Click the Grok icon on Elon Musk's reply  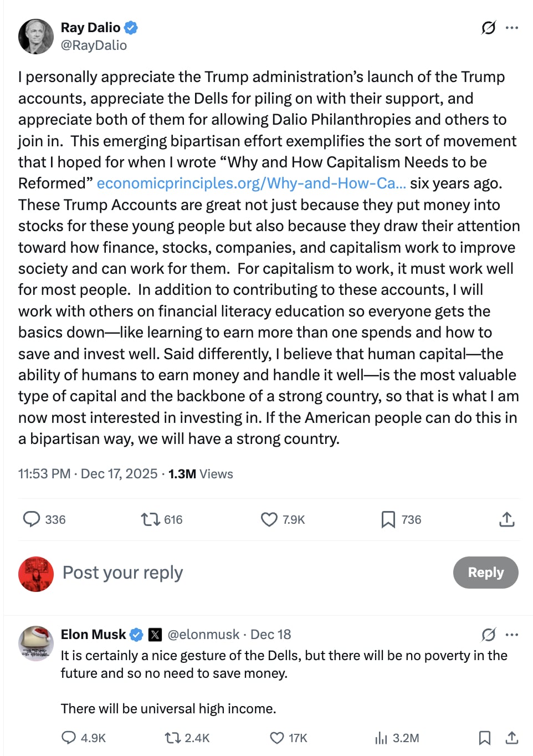488,634
